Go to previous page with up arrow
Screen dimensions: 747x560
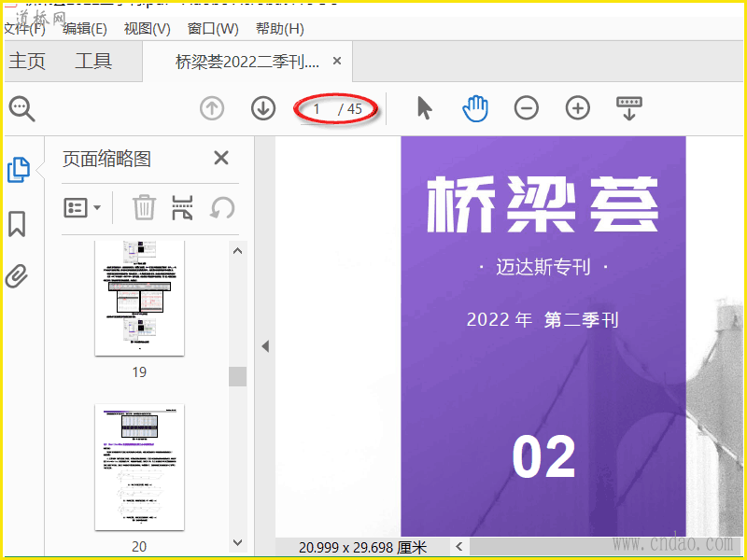212,108
